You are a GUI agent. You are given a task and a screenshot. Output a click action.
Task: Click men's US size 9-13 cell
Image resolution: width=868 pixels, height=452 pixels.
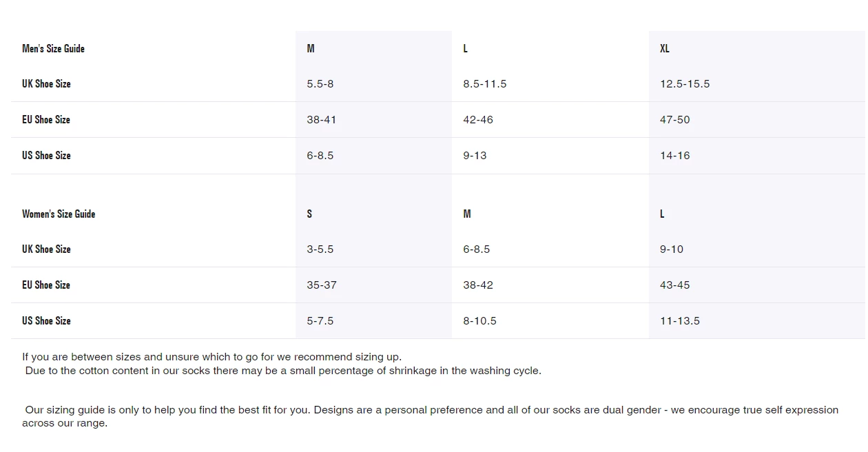point(475,156)
